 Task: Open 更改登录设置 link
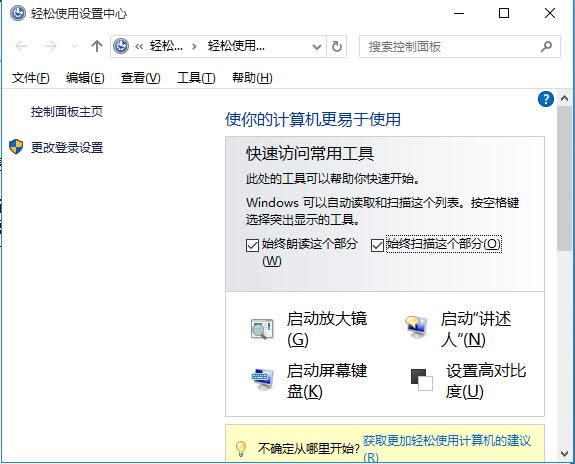(67, 147)
